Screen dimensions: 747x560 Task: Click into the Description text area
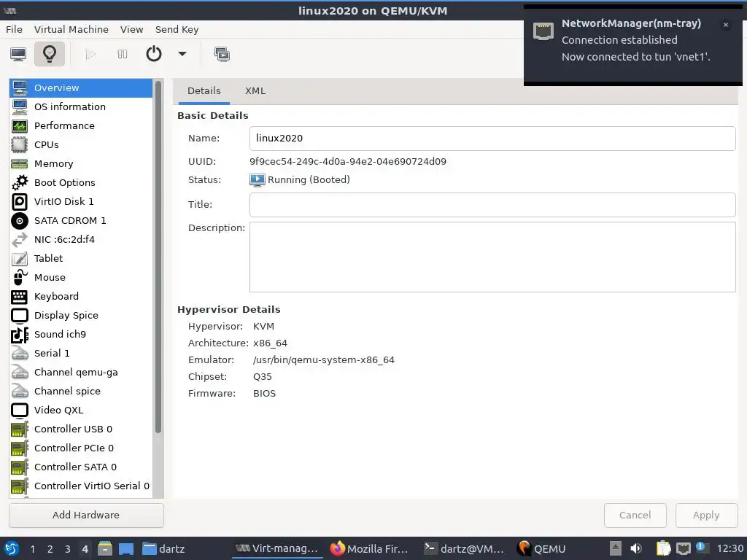[x=492, y=257]
